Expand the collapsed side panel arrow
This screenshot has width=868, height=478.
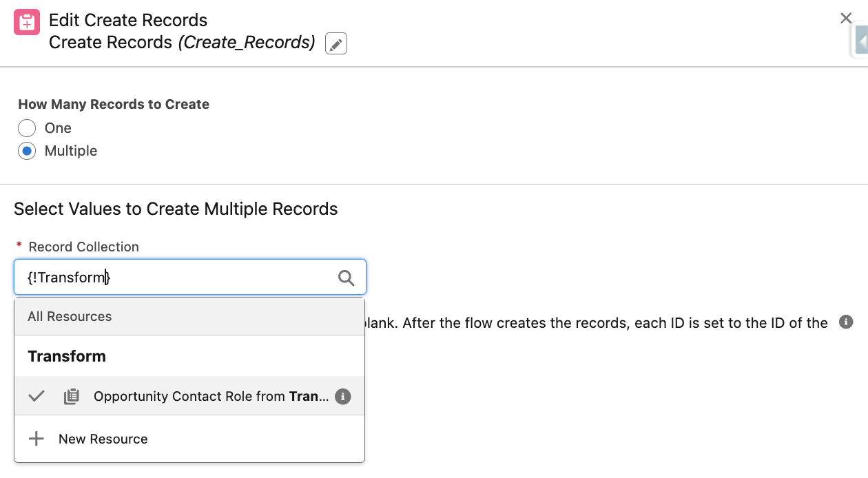[x=861, y=40]
